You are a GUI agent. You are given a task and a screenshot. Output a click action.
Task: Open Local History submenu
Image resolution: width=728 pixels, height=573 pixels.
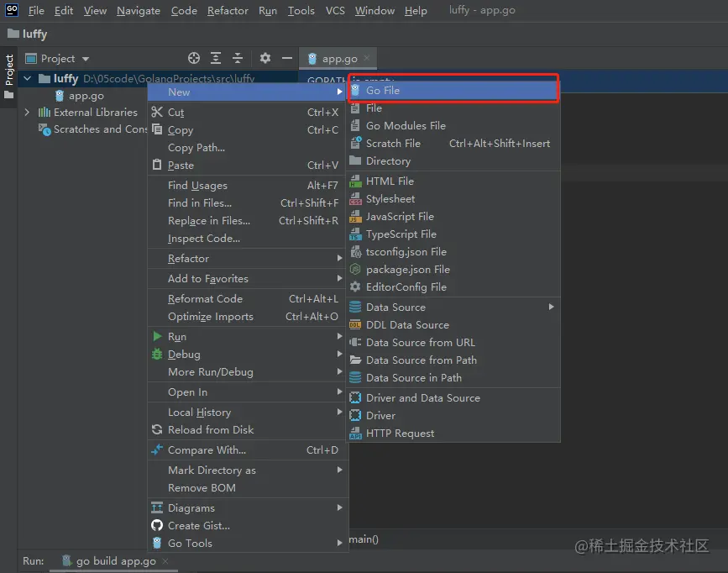(248, 412)
